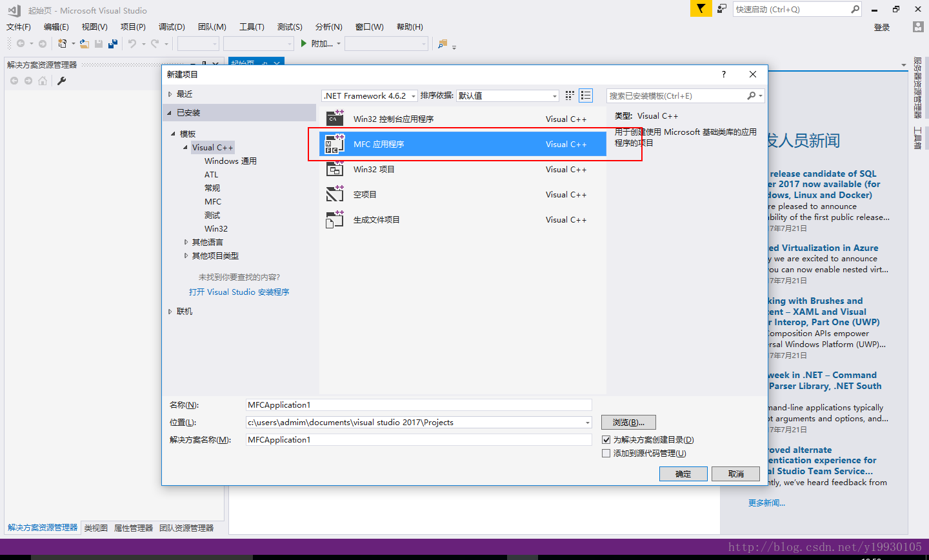Click the Redo toolbar icon
This screenshot has width=929, height=560.
coord(155,44)
